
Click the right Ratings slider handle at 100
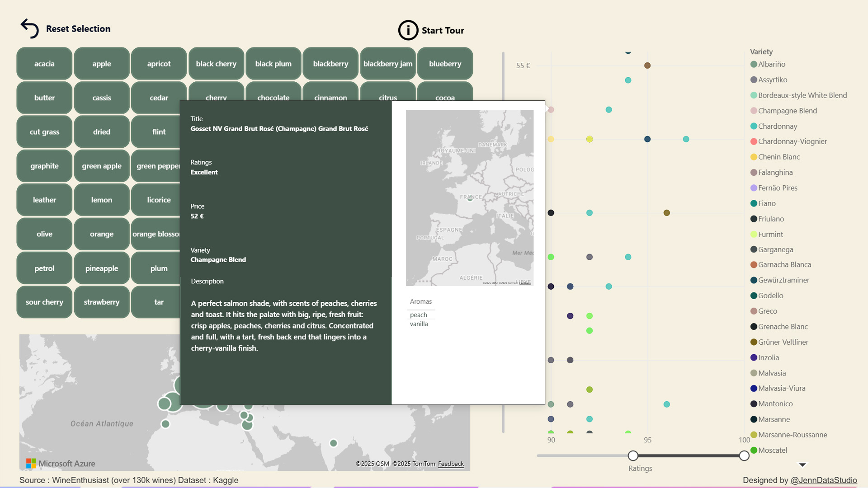[744, 455]
